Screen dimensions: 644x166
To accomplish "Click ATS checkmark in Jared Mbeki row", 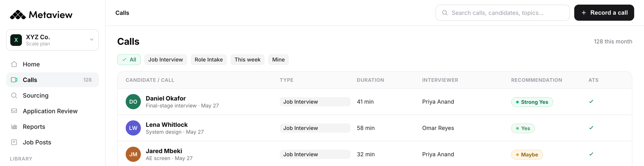I will [591, 154].
